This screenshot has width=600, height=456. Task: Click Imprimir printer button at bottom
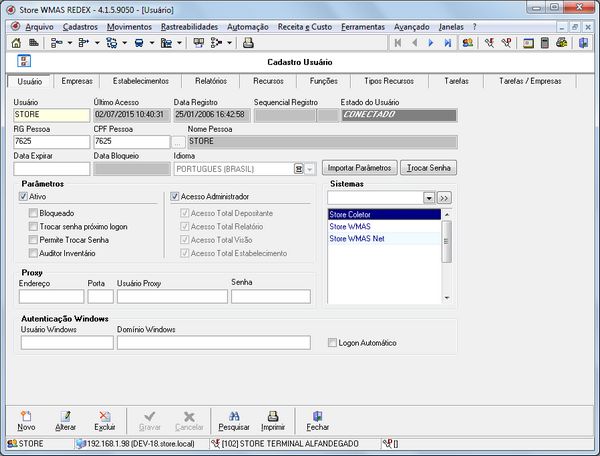pos(273,421)
